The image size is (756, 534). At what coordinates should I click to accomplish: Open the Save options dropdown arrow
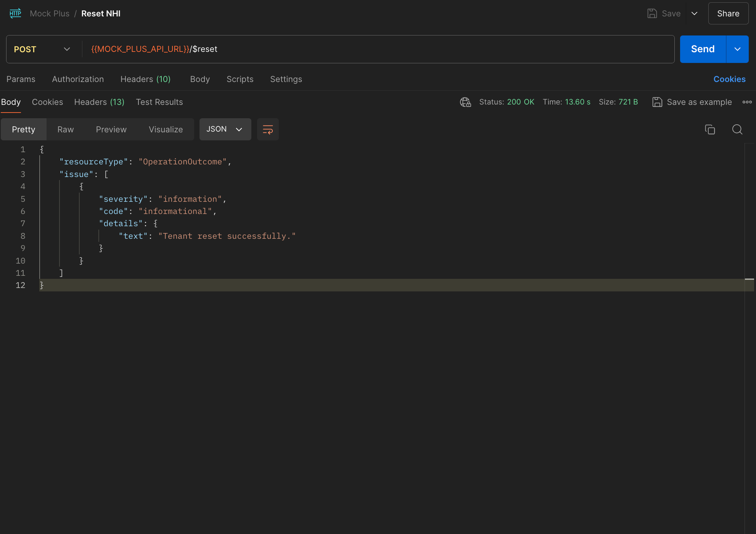coord(695,13)
